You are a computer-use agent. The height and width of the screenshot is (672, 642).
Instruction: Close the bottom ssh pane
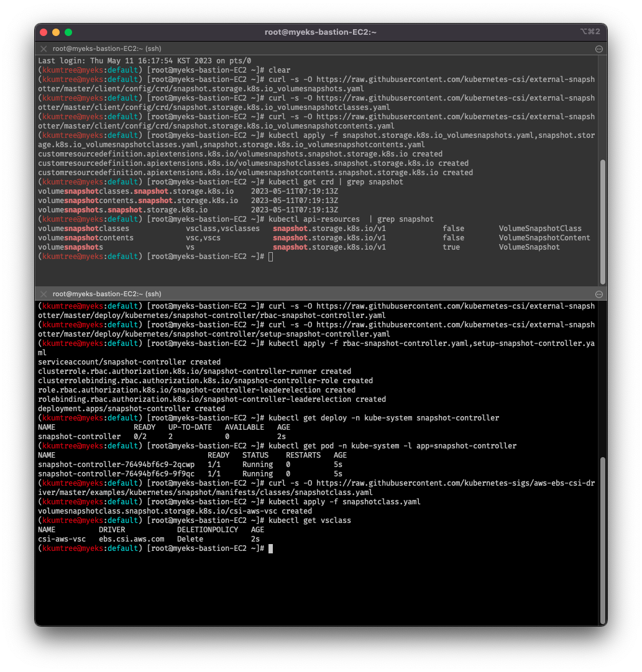pyautogui.click(x=44, y=294)
